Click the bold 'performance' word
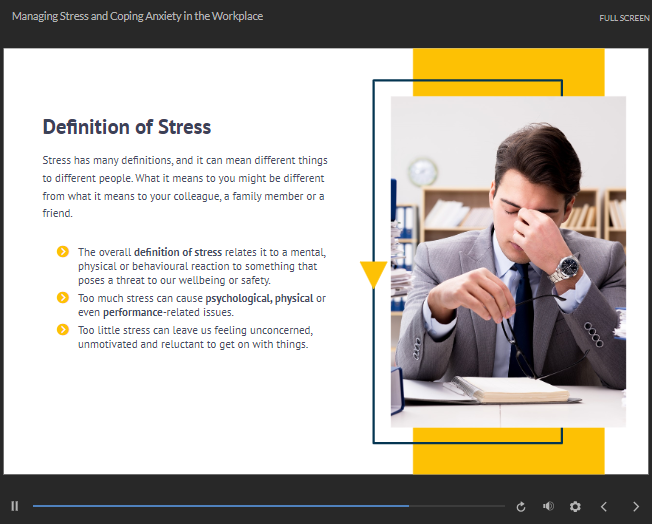The height and width of the screenshot is (524, 652). (x=133, y=312)
